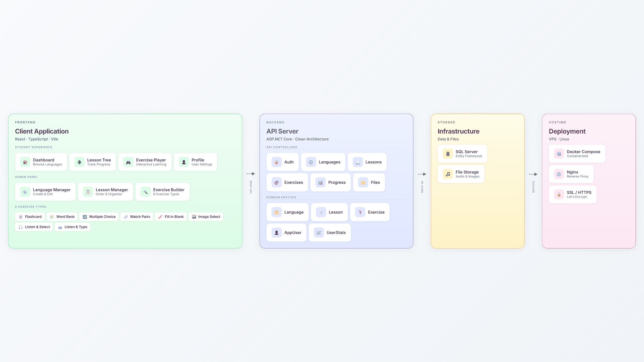Click the REST API dashed arrow
Viewport: 644px width, 362px height.
tap(251, 174)
